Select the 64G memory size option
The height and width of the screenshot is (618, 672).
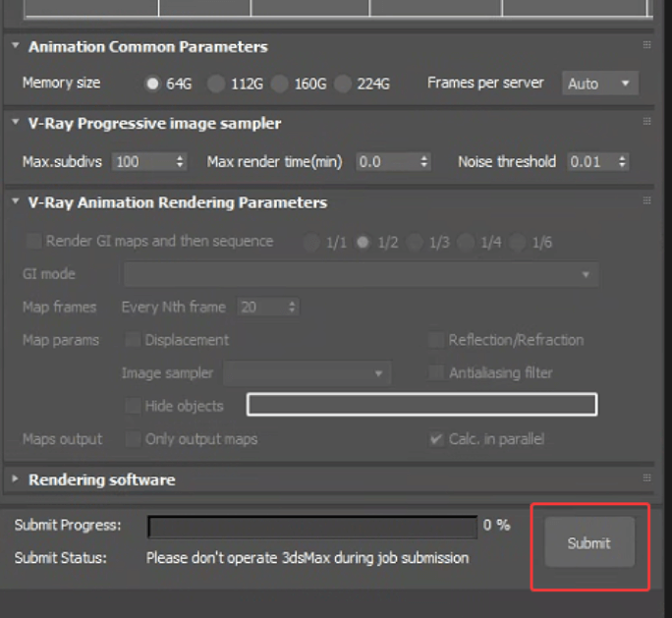coord(152,84)
